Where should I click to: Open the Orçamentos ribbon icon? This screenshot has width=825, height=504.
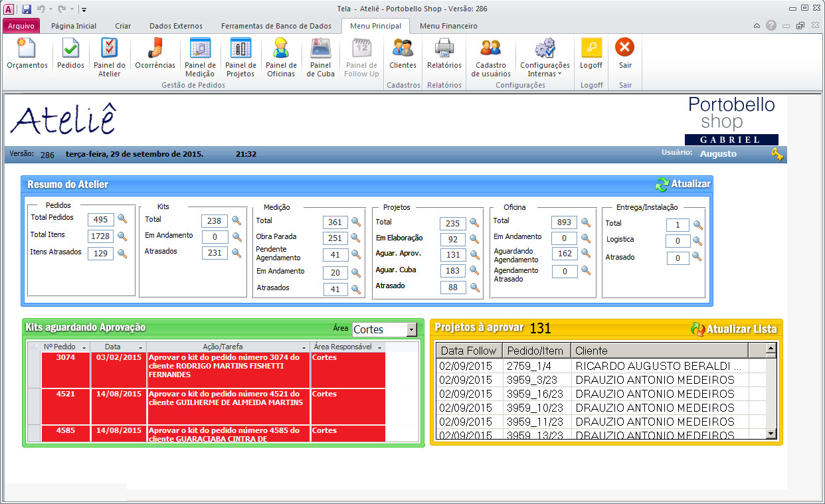tap(27, 53)
